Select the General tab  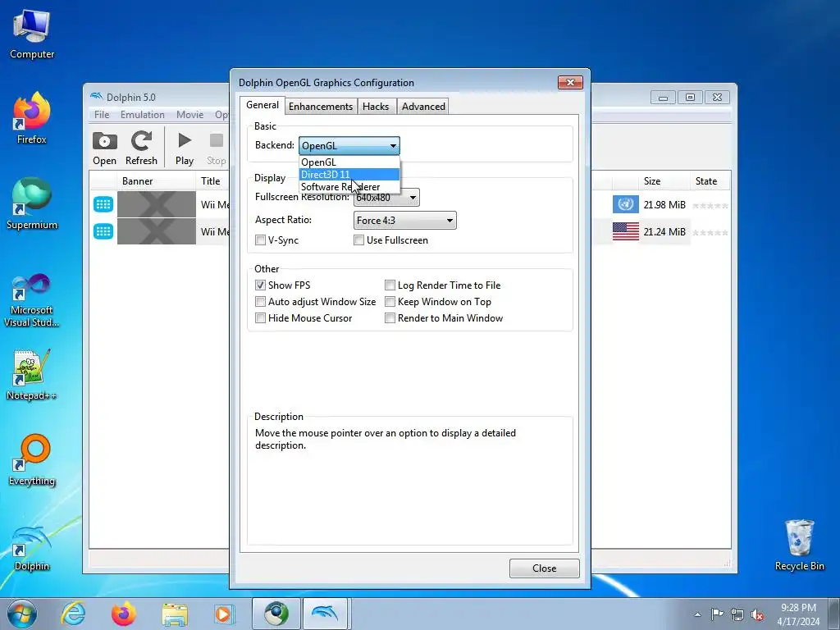[x=262, y=105]
